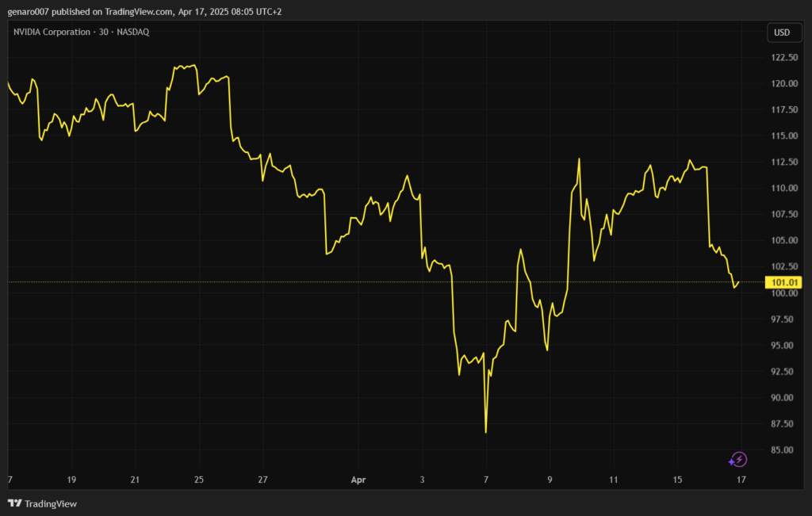
Task: Click the chart's lowest dip near 87.50
Action: tap(485, 432)
